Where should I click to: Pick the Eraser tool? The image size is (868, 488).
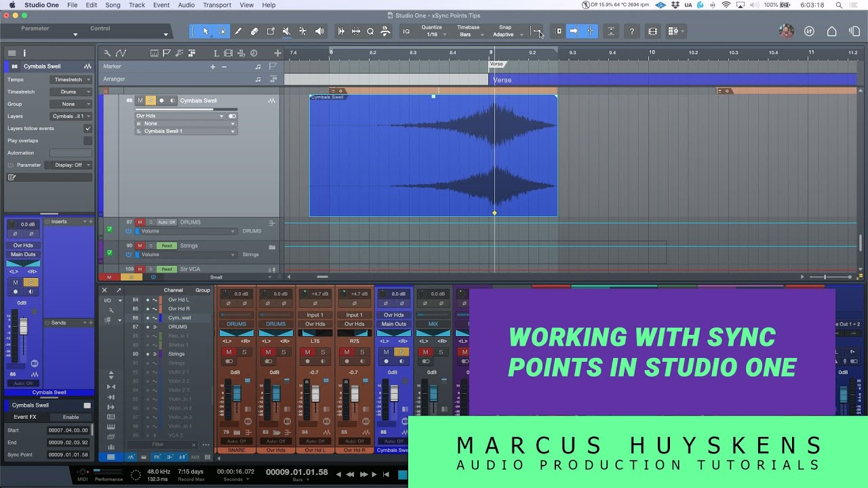254,31
